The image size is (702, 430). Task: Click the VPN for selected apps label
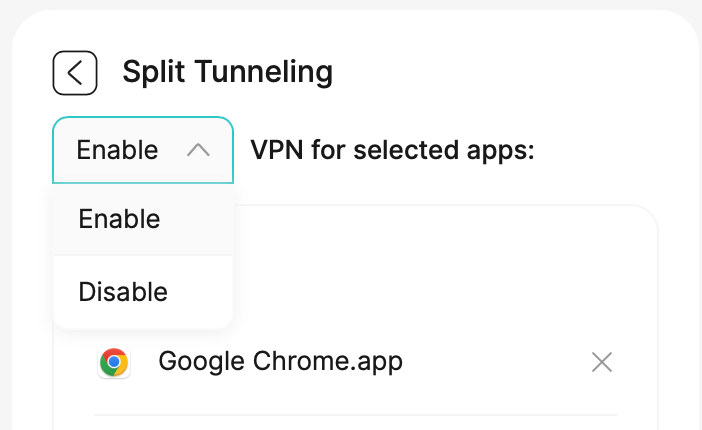pyautogui.click(x=392, y=150)
